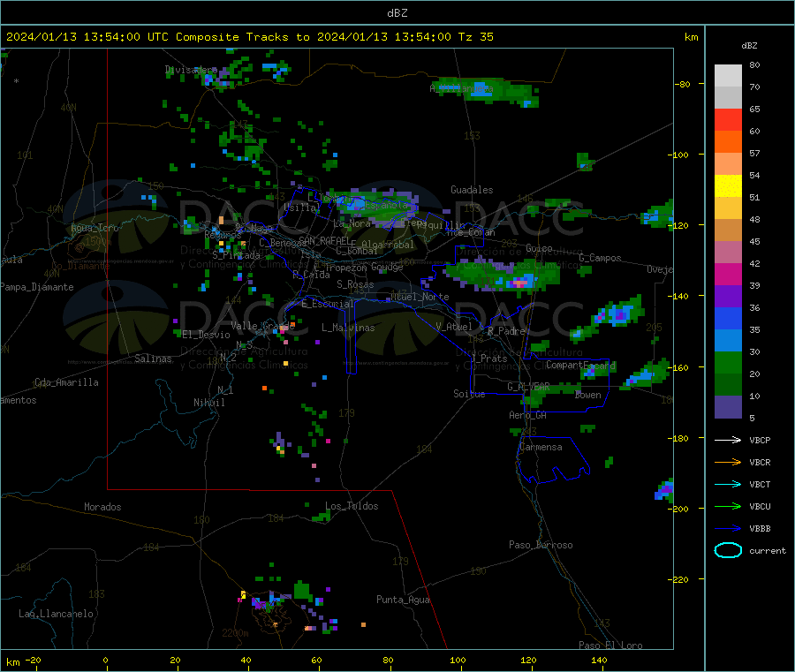The height and width of the screenshot is (672, 795).
Task: Select the 80 dBZ light gray swatch
Action: coord(728,76)
